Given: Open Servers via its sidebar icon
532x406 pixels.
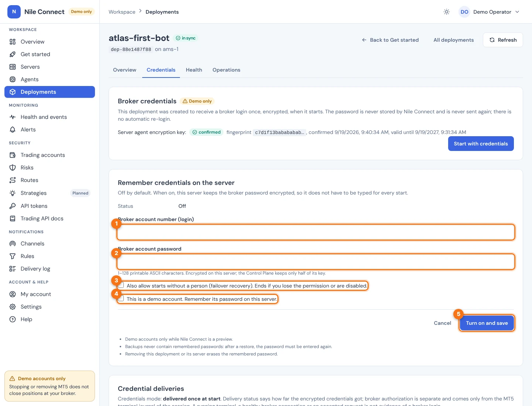Looking at the screenshot, I should tap(13, 67).
